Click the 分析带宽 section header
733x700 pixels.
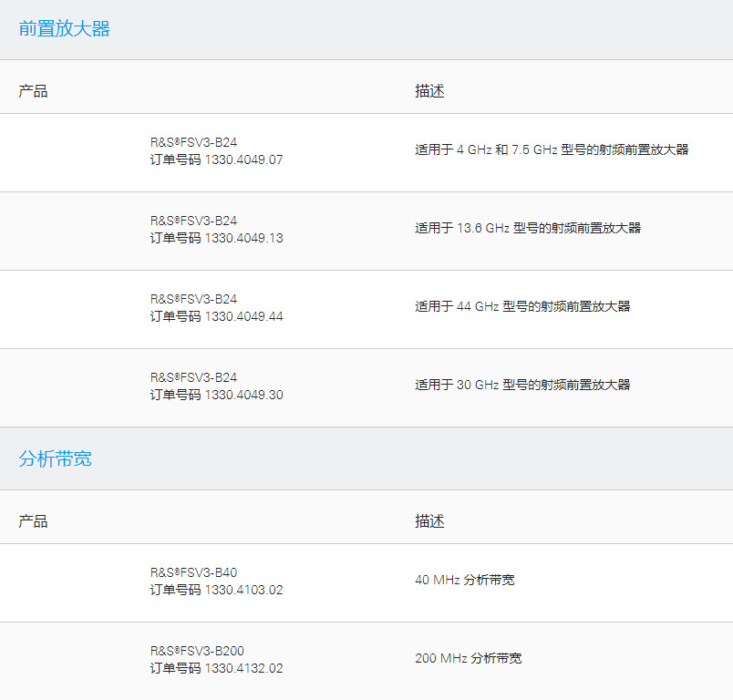coord(56,458)
